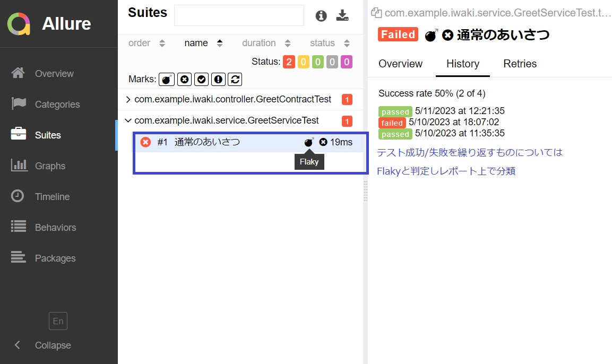Expand com.example.iwaki.controller.GreetContractTest suite
612x364 pixels.
128,99
